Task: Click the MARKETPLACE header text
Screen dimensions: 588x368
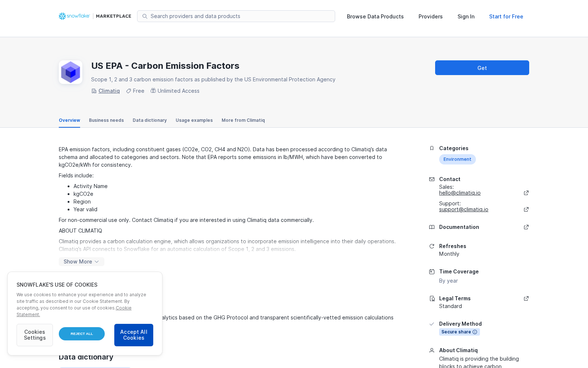Action: pyautogui.click(x=114, y=16)
